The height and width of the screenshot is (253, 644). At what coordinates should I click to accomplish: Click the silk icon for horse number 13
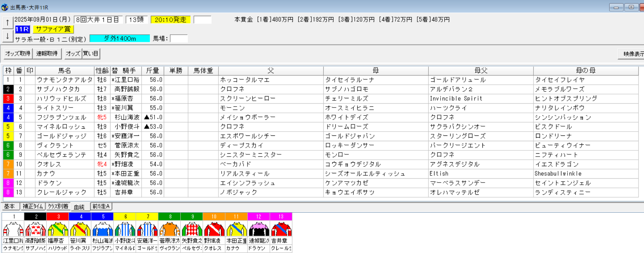[x=281, y=229]
